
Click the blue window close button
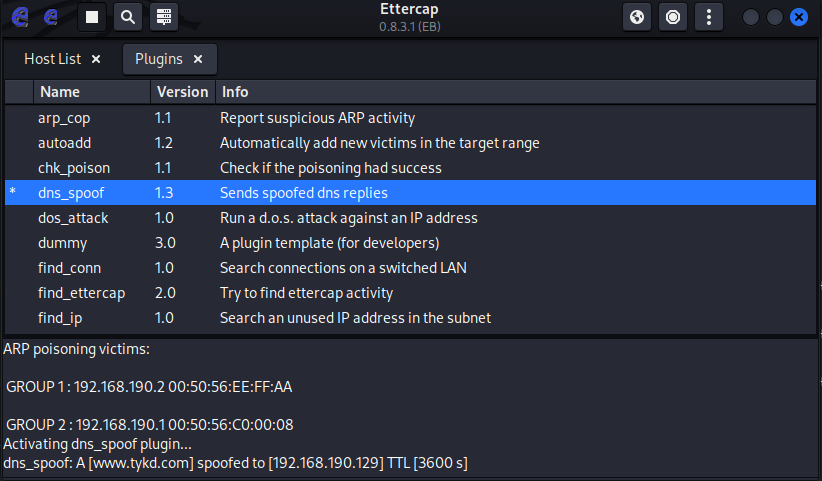pyautogui.click(x=798, y=17)
